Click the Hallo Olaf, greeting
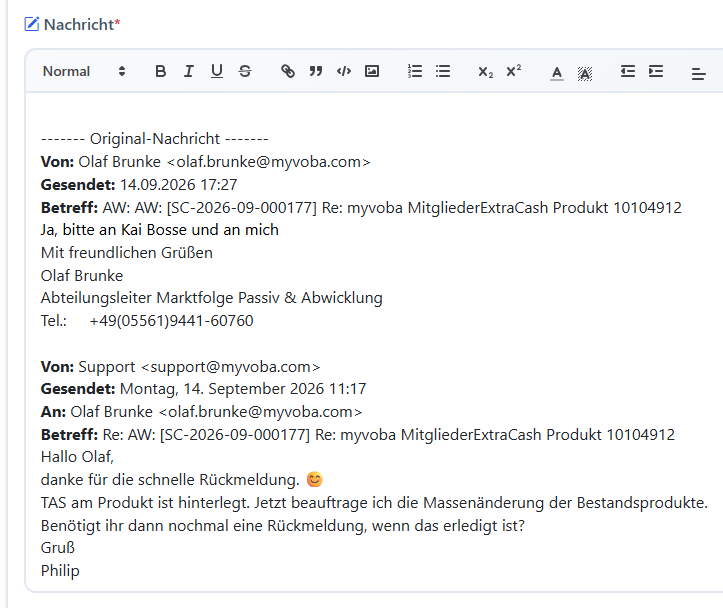The height and width of the screenshot is (608, 723). click(x=77, y=457)
